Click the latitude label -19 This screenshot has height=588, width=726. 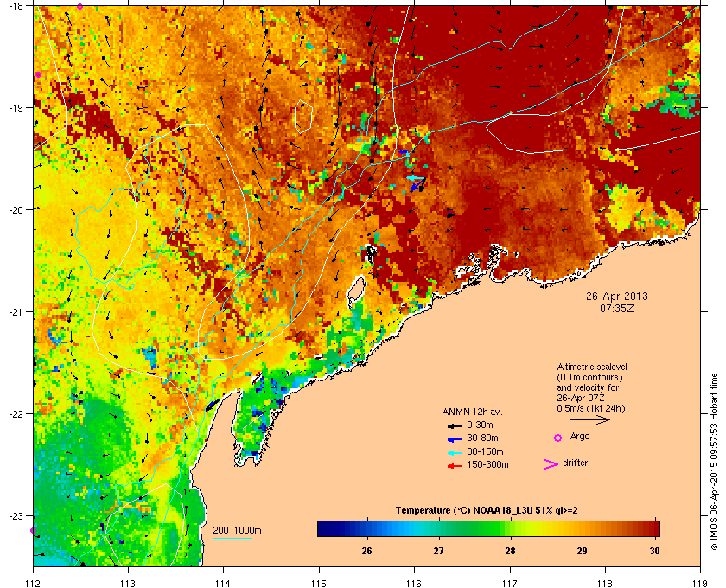pos(16,108)
